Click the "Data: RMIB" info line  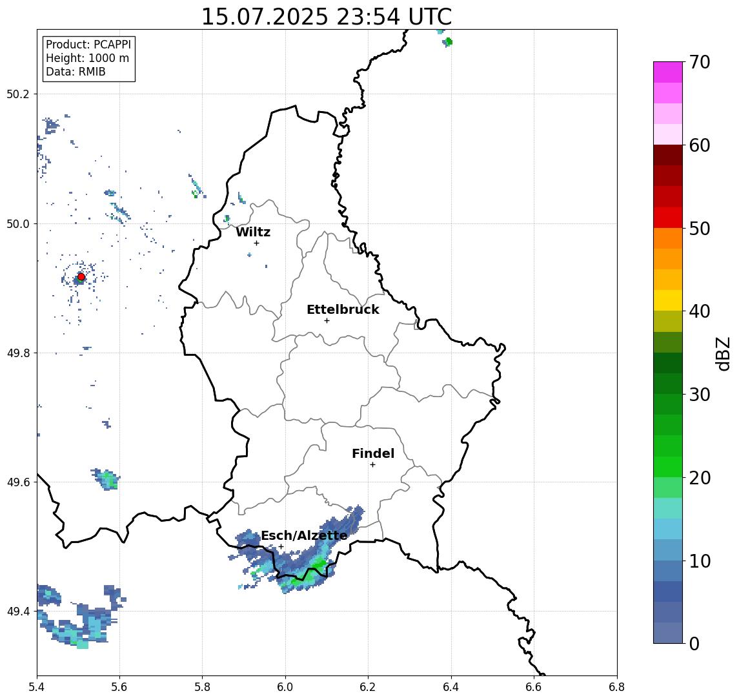(x=76, y=72)
